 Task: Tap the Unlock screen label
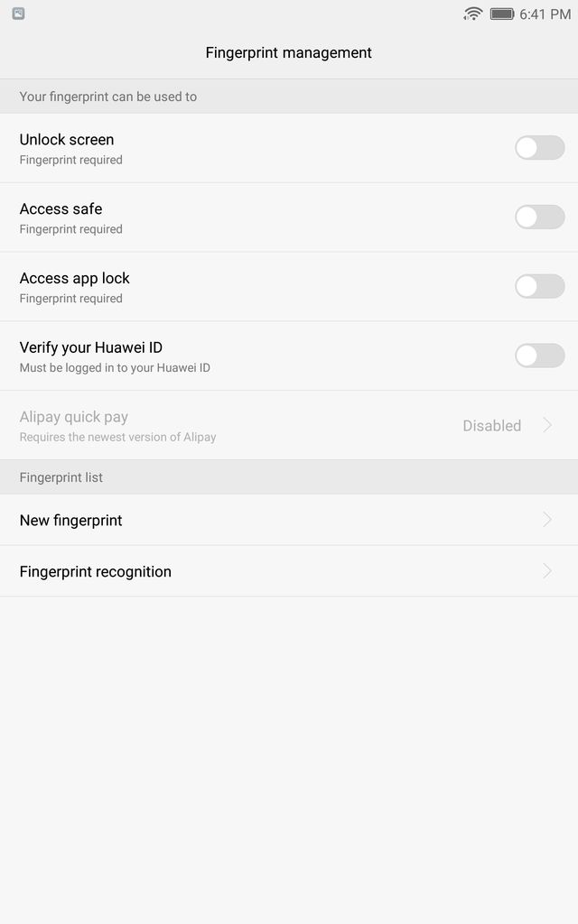pyautogui.click(x=67, y=140)
